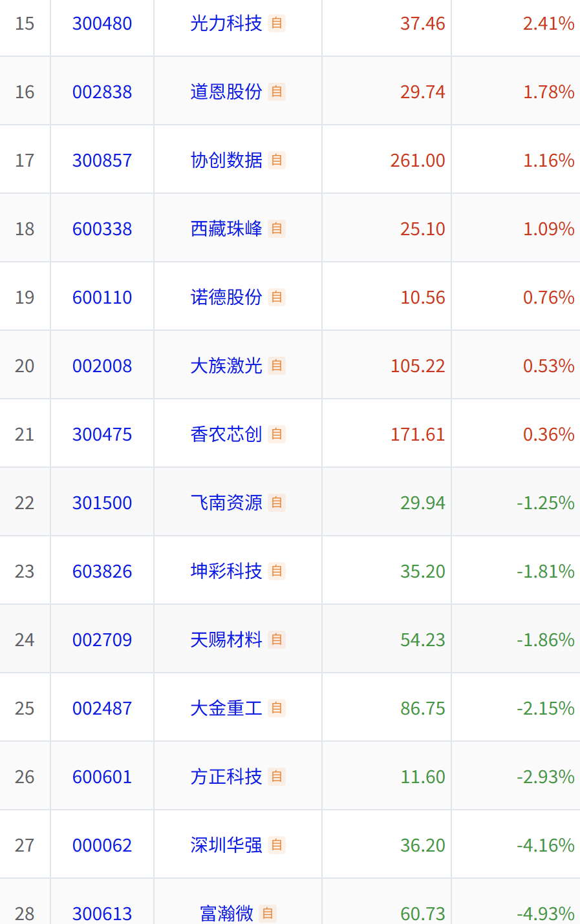Open stock code 300857
Screen dimensions: 580x924
[102, 161]
